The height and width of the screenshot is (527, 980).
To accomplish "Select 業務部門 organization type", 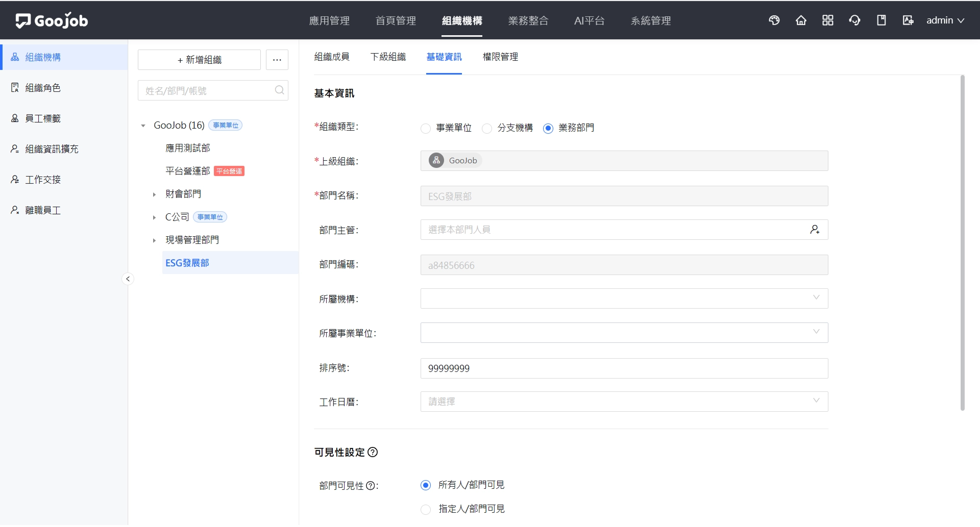I will [548, 129].
